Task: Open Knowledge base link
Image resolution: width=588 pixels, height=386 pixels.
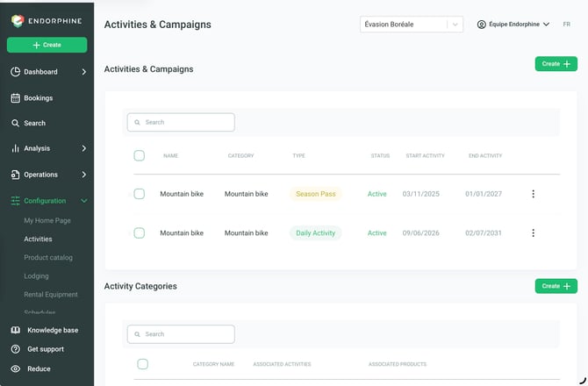Action: [53, 330]
